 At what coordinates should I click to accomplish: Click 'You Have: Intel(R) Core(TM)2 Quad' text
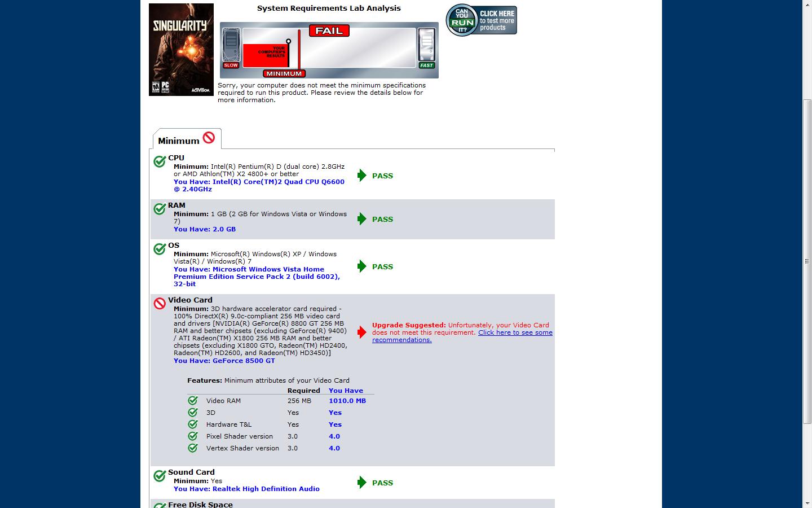click(259, 185)
